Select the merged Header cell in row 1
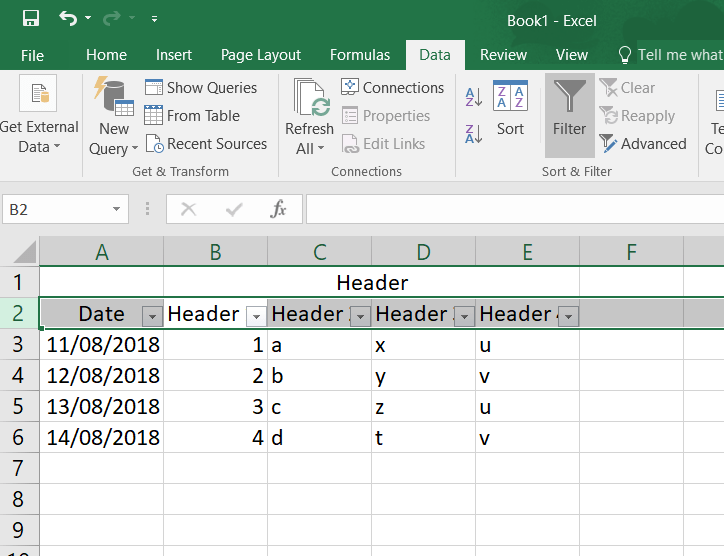The width and height of the screenshot is (724, 556). (372, 282)
